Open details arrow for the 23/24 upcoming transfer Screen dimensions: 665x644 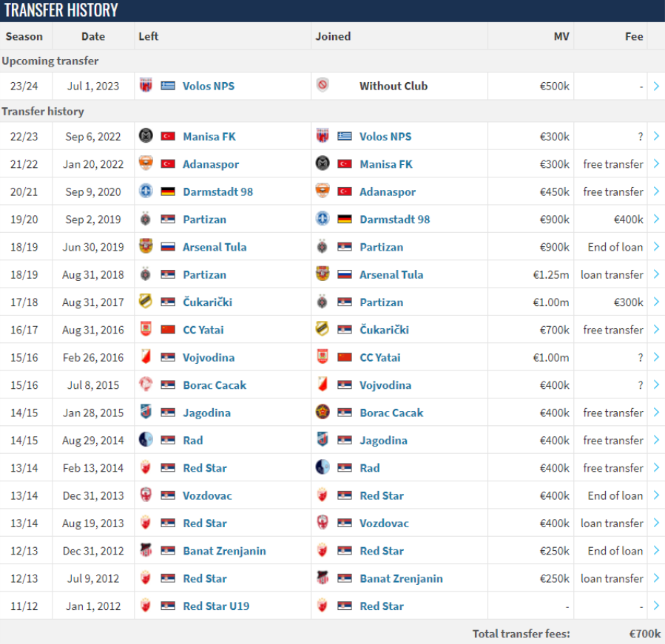click(656, 86)
